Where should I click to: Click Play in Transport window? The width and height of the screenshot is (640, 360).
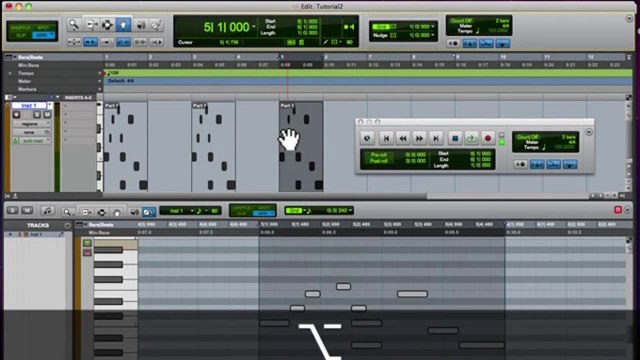471,138
